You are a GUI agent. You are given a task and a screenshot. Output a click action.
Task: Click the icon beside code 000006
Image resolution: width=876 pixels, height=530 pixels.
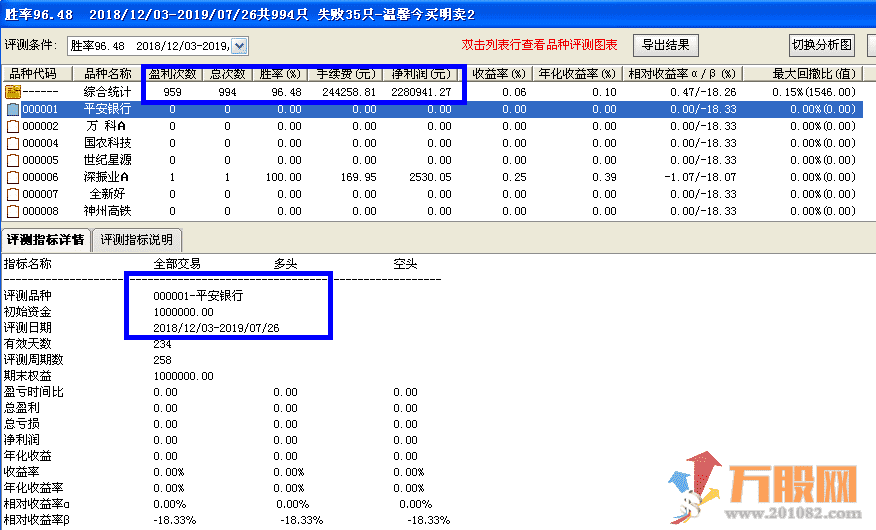coord(12,178)
